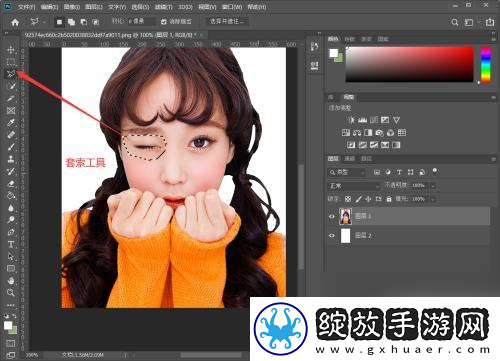Image resolution: width=500 pixels, height=361 pixels.
Task: Select the Eraser tool
Action: [11, 183]
